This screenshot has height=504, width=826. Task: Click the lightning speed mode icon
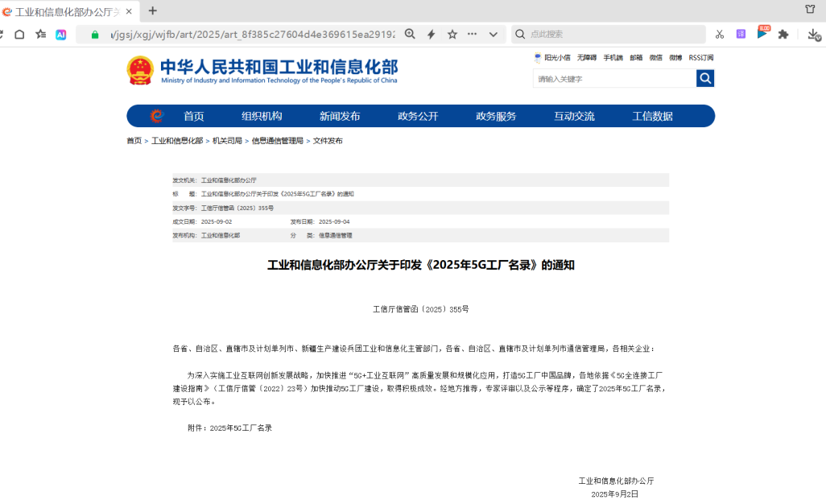(x=432, y=35)
